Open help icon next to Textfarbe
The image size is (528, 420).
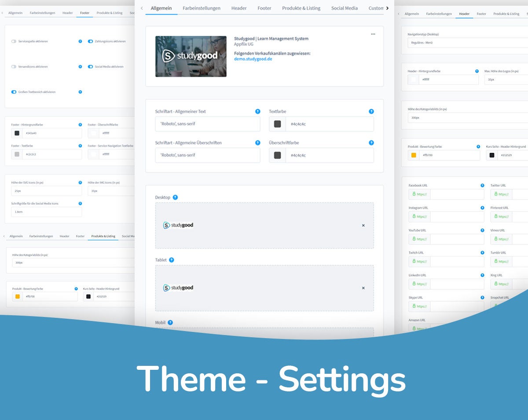coord(371,111)
